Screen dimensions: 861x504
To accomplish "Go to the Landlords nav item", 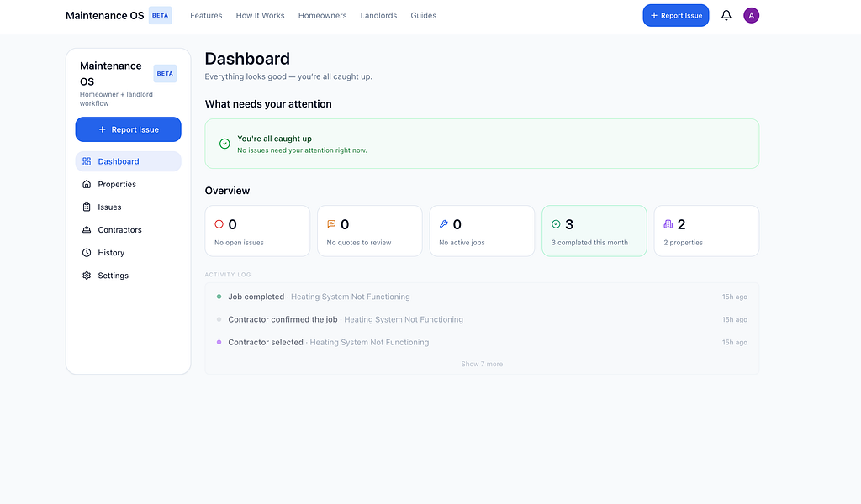I will [378, 15].
